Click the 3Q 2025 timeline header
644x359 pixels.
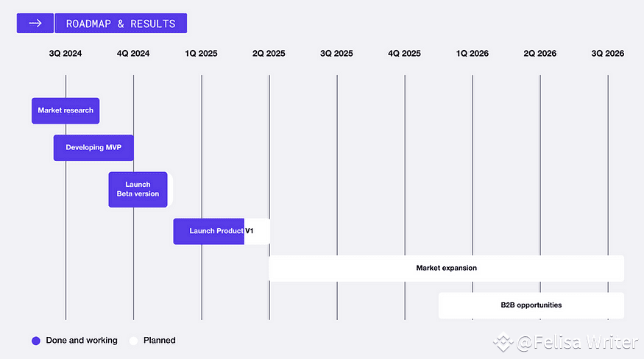tap(336, 54)
